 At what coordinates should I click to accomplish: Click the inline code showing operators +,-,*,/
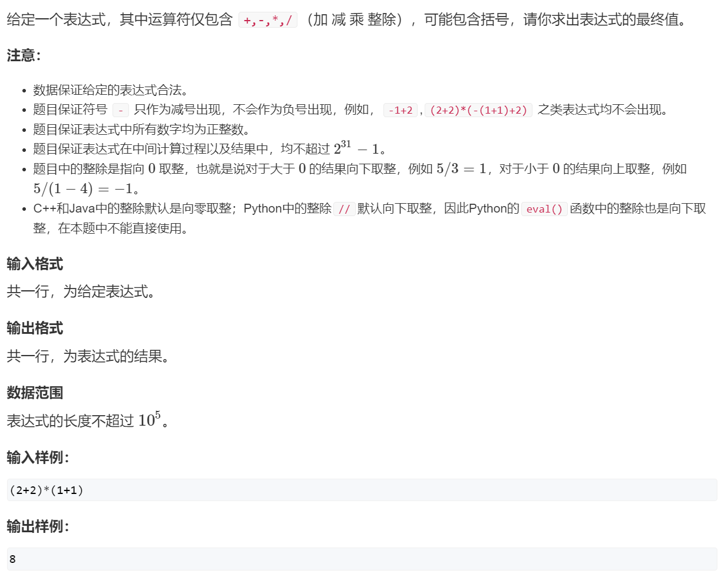pos(267,21)
